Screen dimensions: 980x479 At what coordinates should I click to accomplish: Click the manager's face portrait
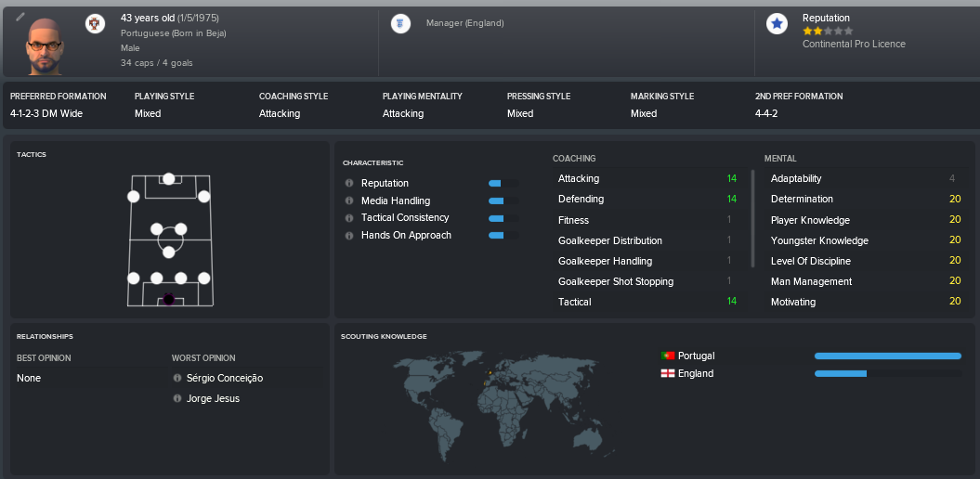pos(45,46)
